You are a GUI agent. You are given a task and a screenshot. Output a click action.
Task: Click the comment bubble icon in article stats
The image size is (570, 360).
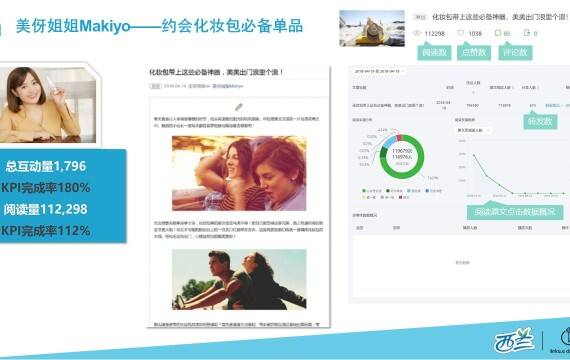pos(498,33)
